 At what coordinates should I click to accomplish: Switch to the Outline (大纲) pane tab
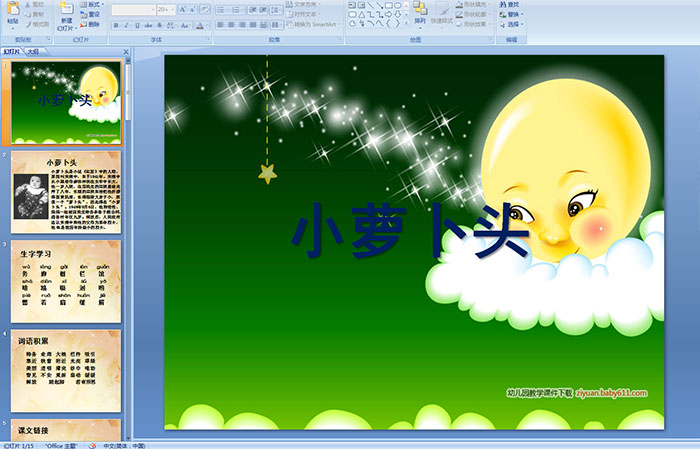33,52
